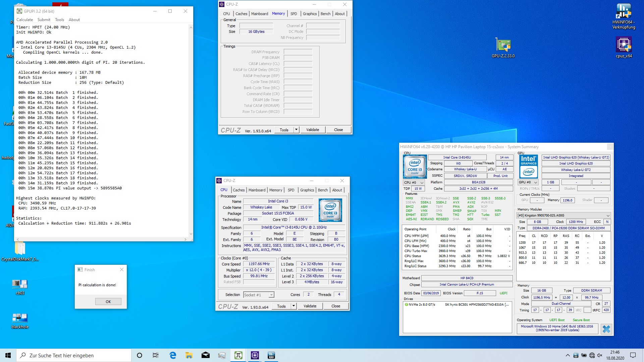Viewport: 644px width, 362px height.
Task: Click the HWiNFO tray icon in system tray
Action: pyautogui.click(x=576, y=355)
